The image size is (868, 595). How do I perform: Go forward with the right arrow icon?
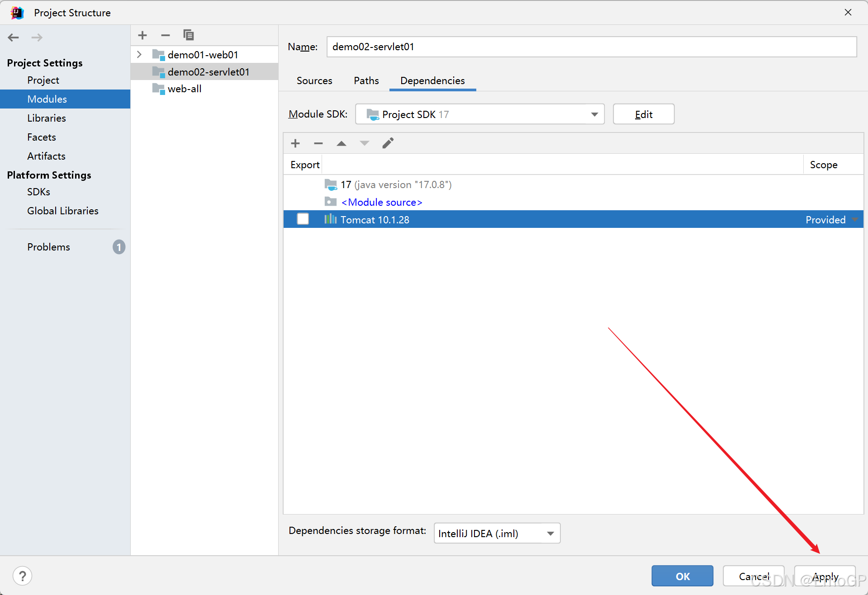(x=37, y=38)
